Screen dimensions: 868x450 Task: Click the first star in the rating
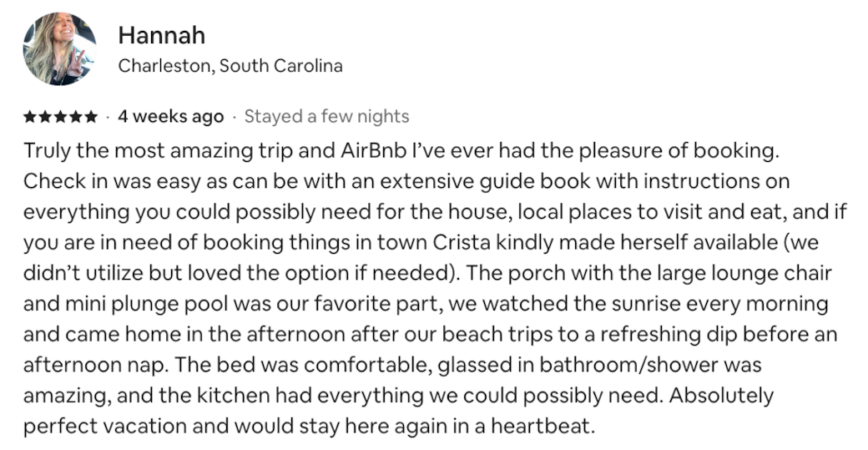(x=30, y=117)
